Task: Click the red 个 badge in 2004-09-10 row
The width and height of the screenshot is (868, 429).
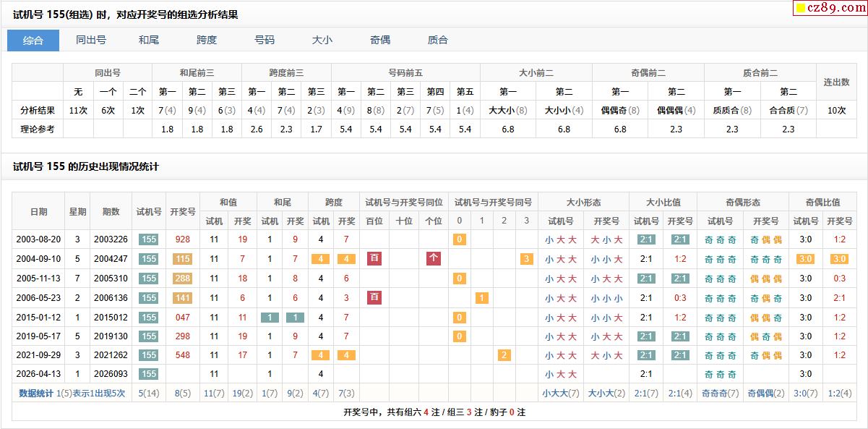Action: click(433, 259)
